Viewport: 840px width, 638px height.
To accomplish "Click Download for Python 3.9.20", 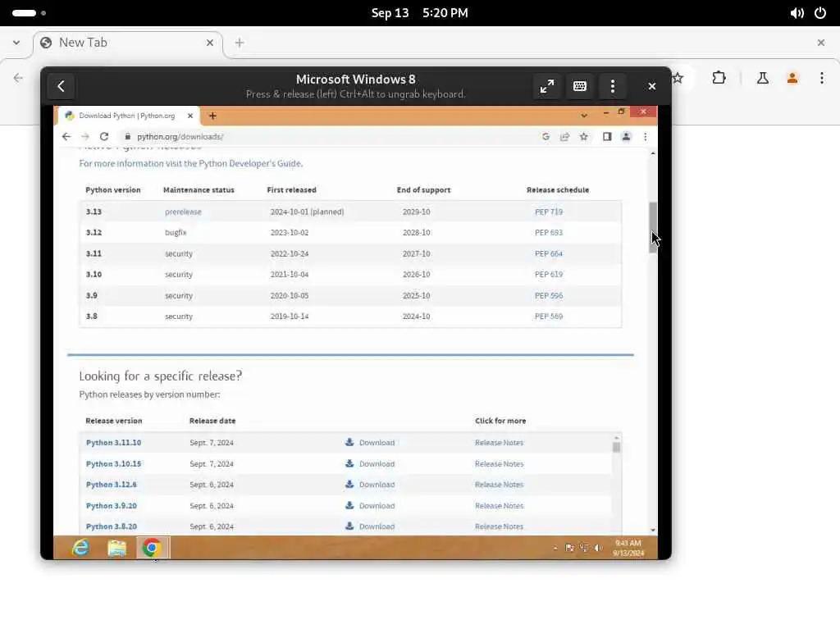I will point(377,506).
